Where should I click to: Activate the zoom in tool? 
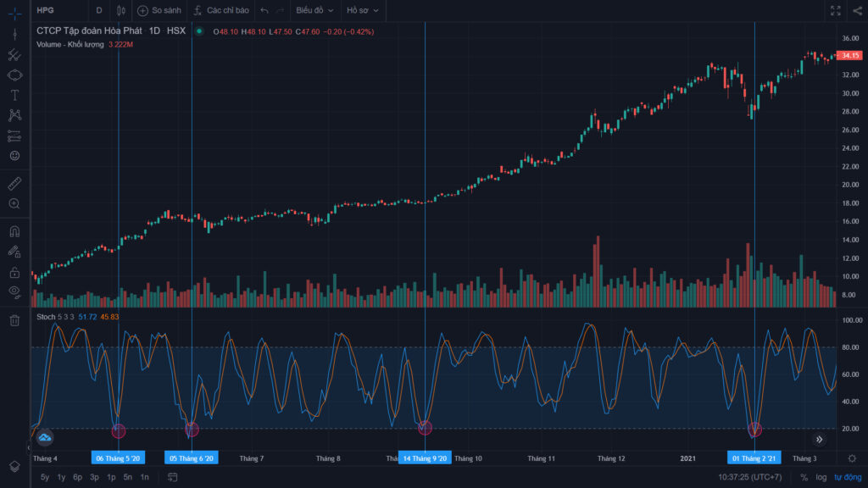[x=15, y=203]
